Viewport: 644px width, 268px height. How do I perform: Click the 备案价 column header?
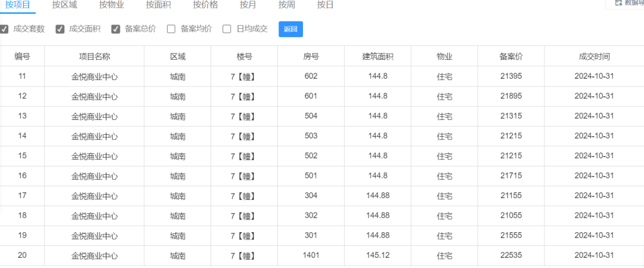511,57
